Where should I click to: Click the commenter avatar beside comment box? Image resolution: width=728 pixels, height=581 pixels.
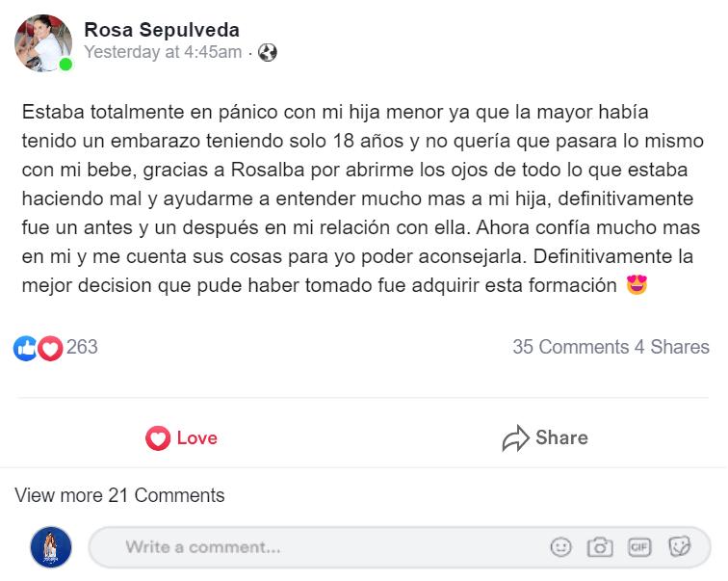click(51, 547)
